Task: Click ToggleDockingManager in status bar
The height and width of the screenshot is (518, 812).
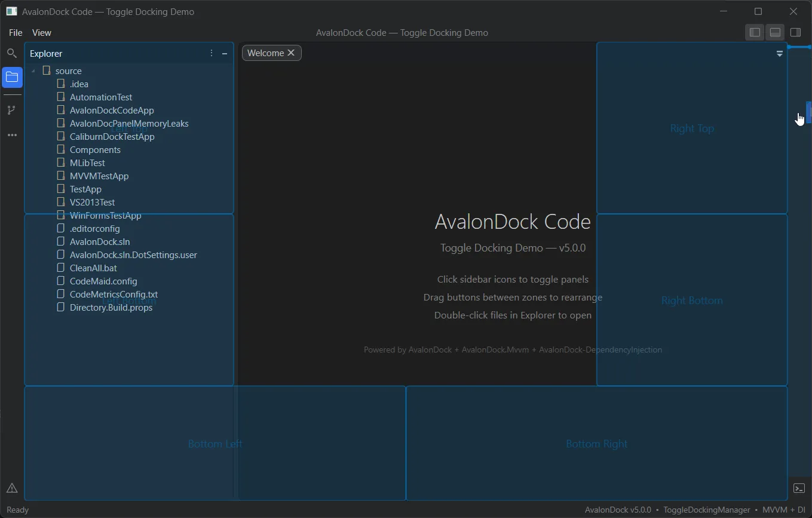Action: [x=707, y=510]
